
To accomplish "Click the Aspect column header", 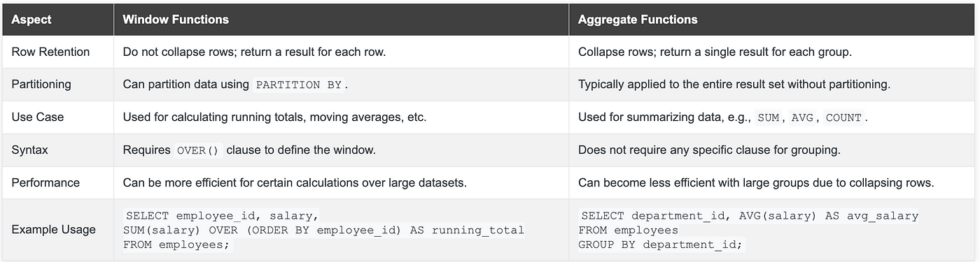I will click(x=31, y=20).
